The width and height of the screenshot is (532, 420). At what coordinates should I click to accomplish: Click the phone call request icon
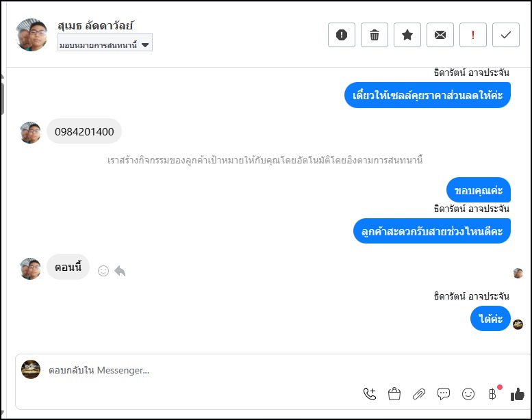(370, 393)
